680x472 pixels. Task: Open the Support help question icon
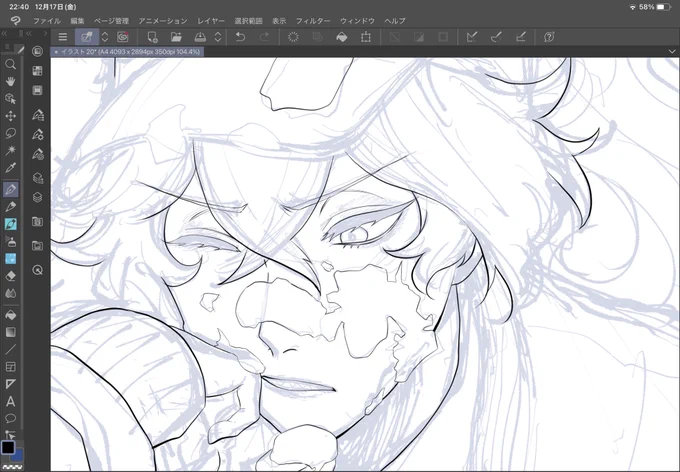[x=549, y=37]
